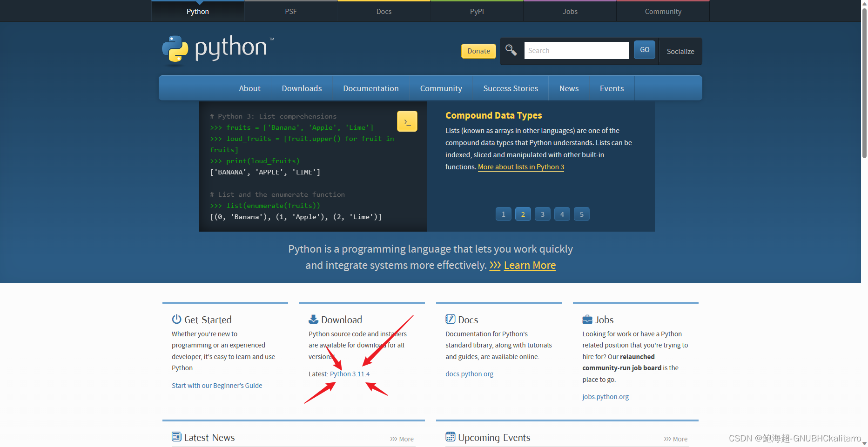The height and width of the screenshot is (447, 868).
Task: Open the Documentation navigation menu
Action: (371, 88)
